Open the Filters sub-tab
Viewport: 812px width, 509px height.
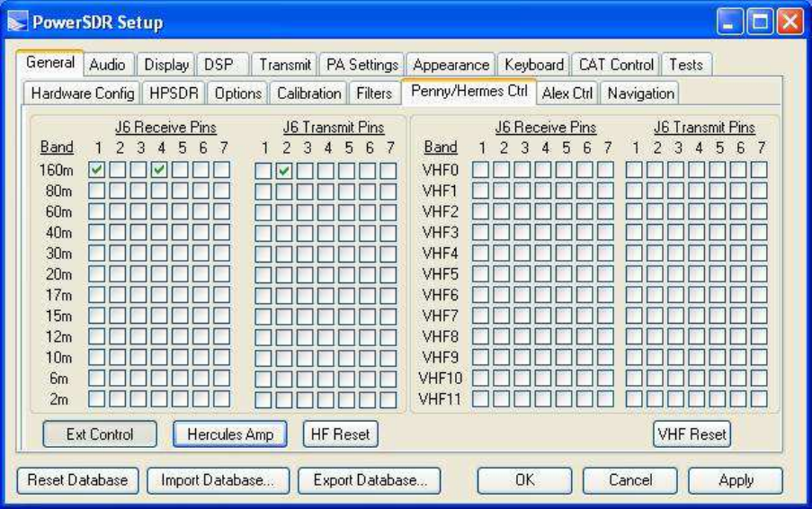coord(374,94)
